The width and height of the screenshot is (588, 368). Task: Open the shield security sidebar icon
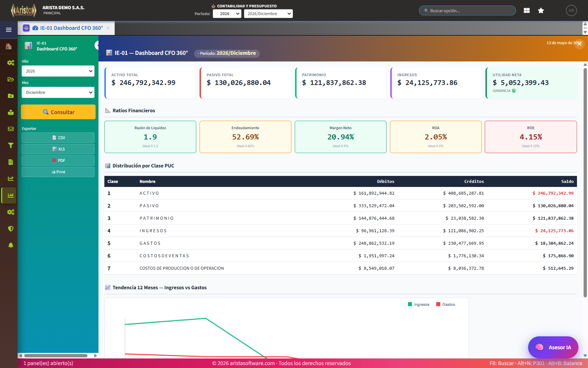11,229
